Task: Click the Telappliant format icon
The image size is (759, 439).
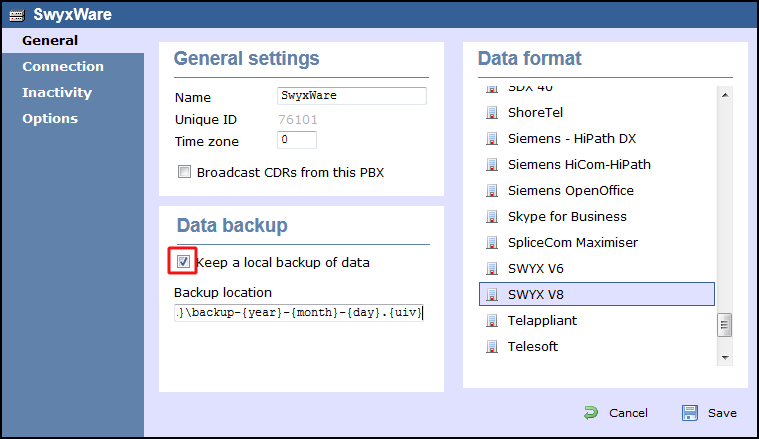Action: pyautogui.click(x=492, y=320)
